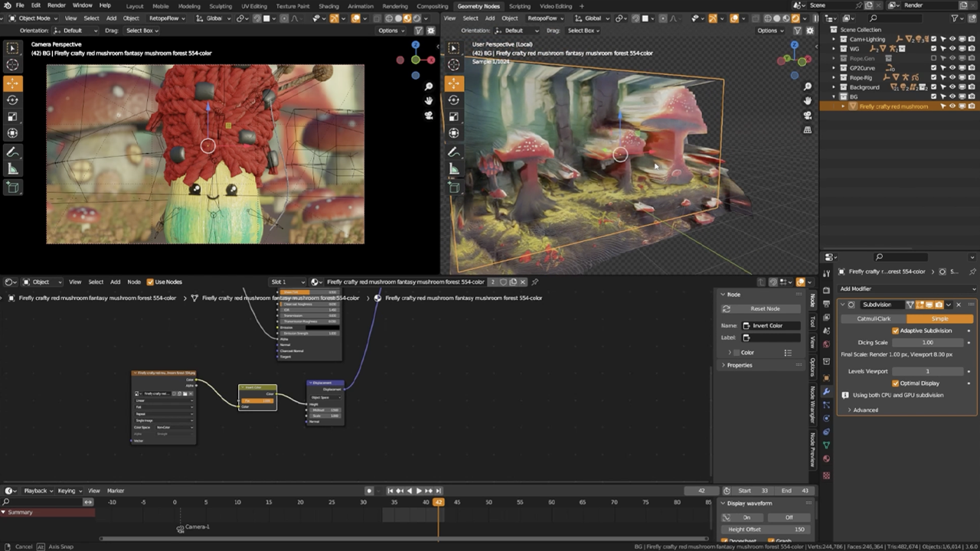Select the Background collection in outliner

(864, 87)
